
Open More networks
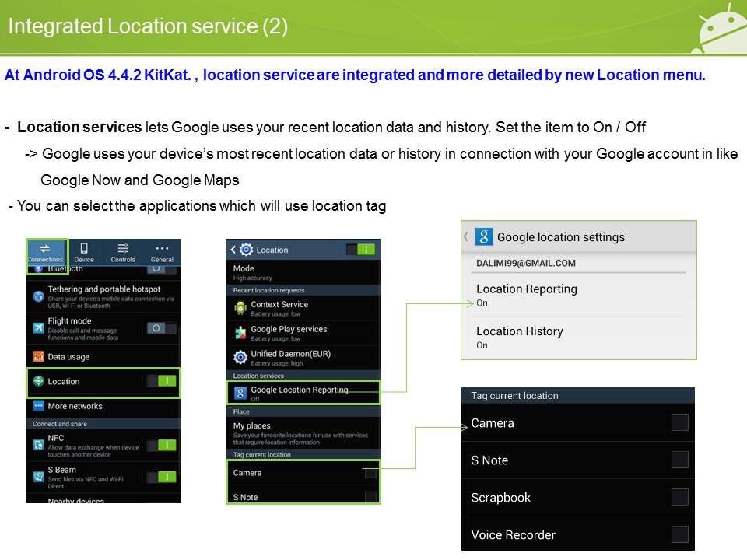click(103, 406)
